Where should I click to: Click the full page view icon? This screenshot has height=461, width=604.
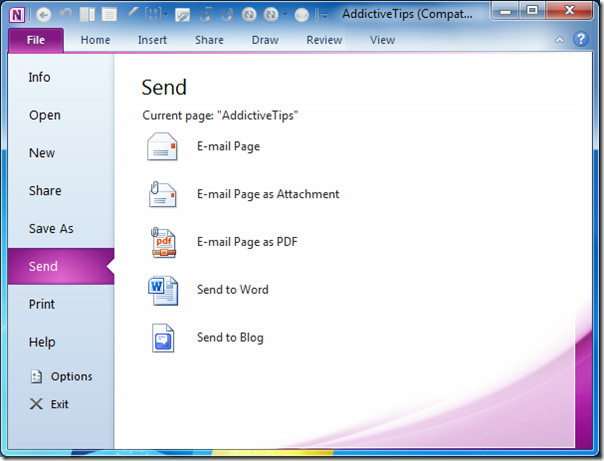109,15
